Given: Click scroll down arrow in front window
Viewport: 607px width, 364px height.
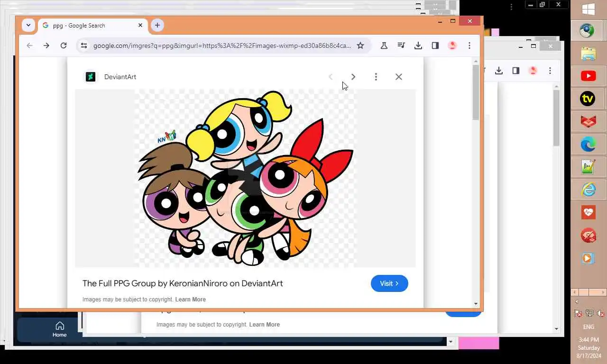Looking at the screenshot, I should pyautogui.click(x=476, y=304).
